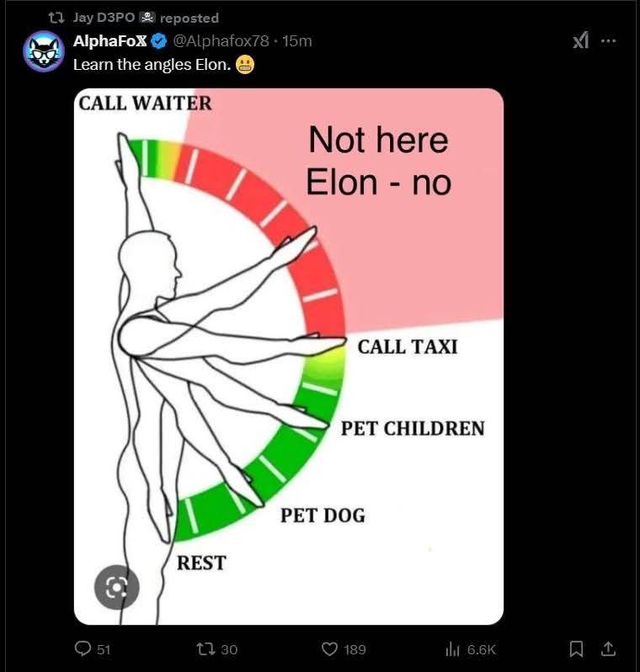This screenshot has height=672, width=640.
Task: Toggle repost using the arrows icon showing 30
Action: [x=205, y=648]
